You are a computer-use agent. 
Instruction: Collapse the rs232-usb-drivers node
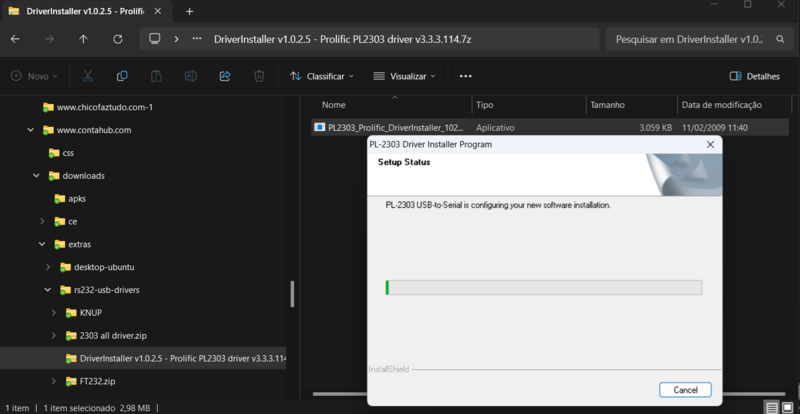pos(48,290)
